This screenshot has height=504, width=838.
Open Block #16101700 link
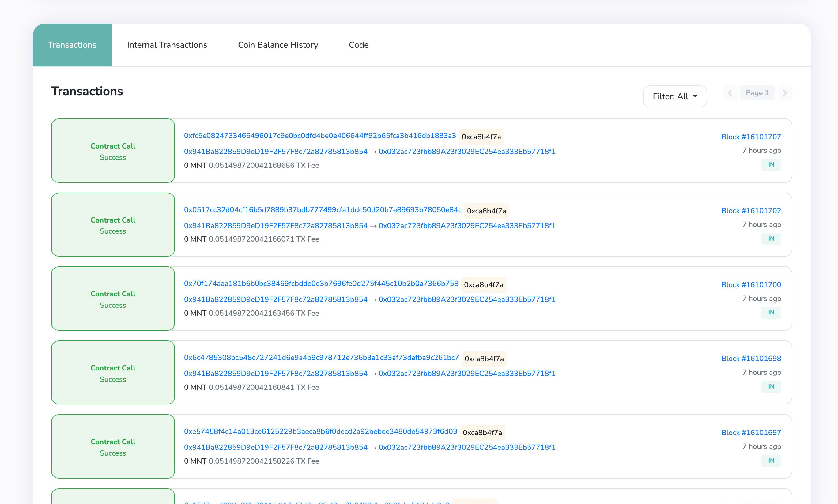(x=751, y=284)
